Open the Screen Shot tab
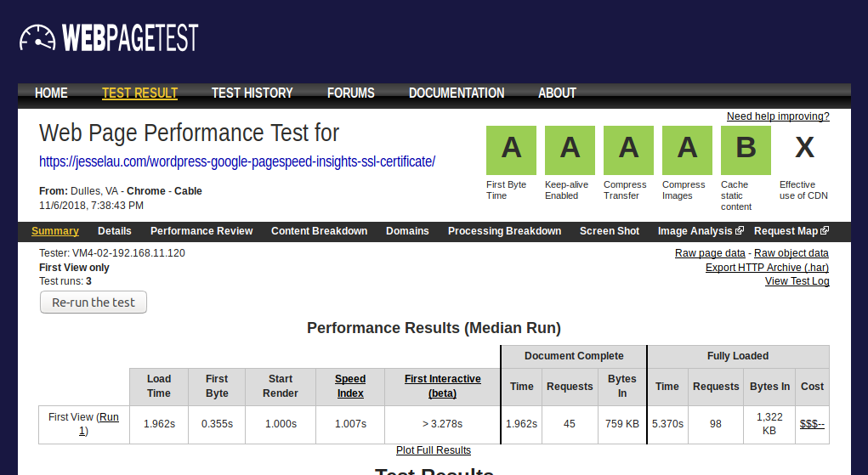 click(x=610, y=231)
